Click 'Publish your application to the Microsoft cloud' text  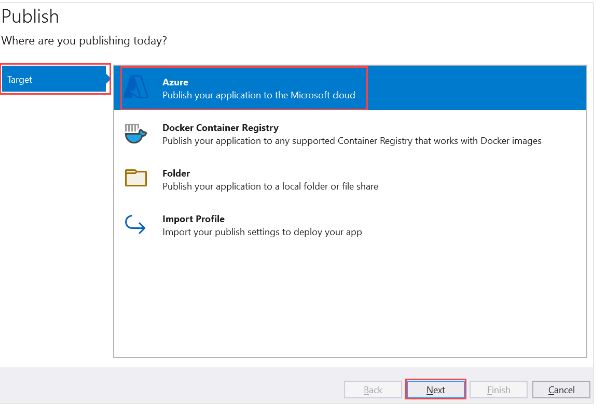259,95
